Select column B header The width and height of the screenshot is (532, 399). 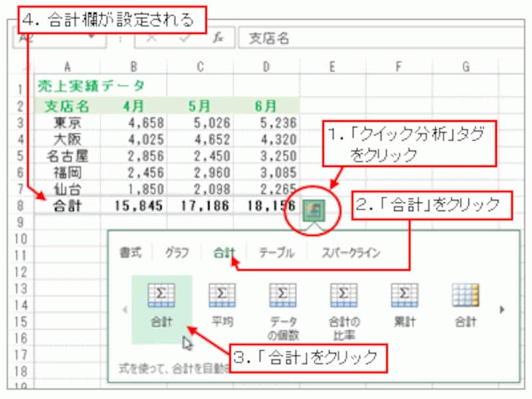click(x=134, y=67)
